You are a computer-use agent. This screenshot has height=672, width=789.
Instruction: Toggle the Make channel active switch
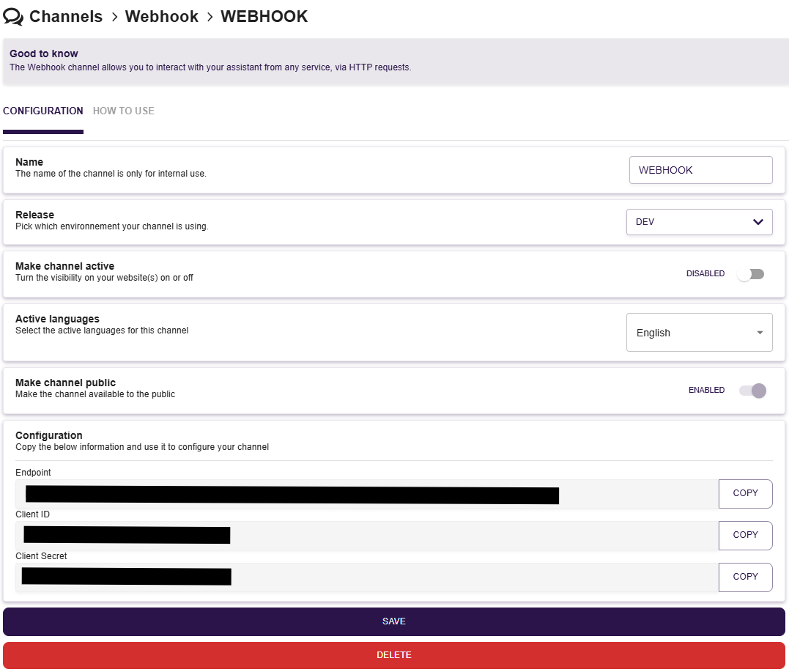point(751,274)
